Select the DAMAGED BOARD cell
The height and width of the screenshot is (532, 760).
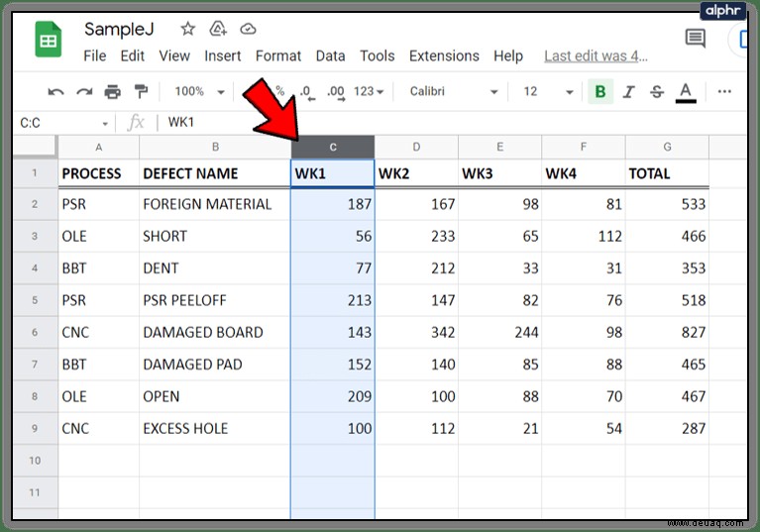215,333
